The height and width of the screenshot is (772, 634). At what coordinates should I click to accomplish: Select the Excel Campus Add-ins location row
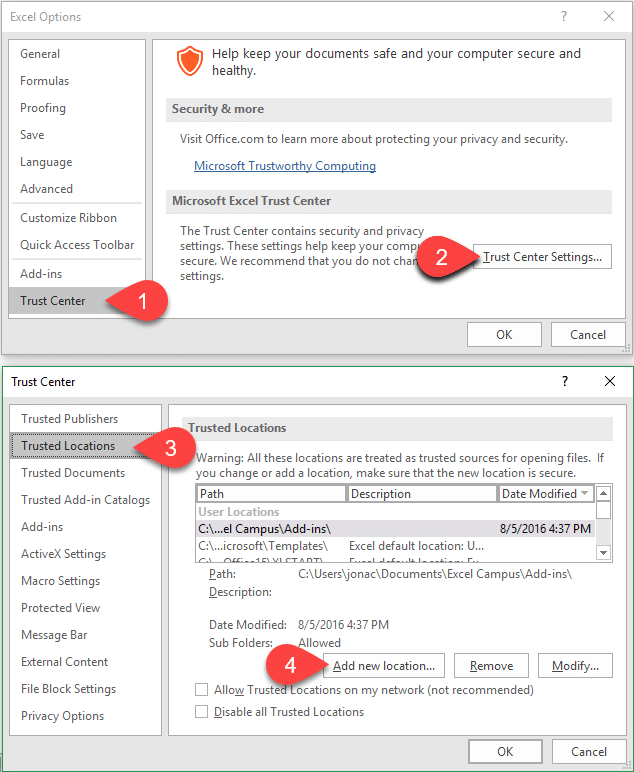[395, 528]
